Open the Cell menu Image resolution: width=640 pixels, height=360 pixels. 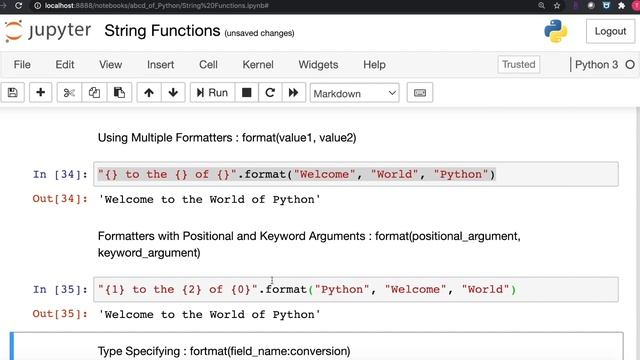208,64
